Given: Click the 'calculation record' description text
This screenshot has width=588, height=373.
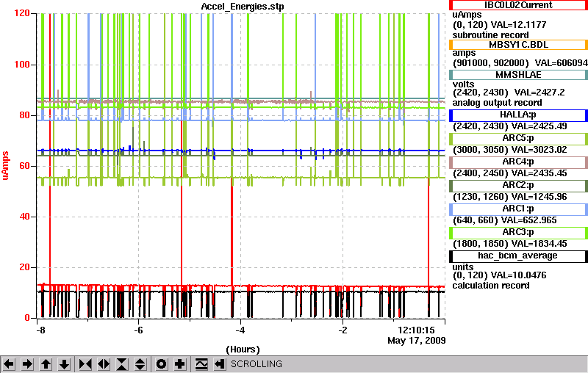Looking at the screenshot, I should (491, 286).
